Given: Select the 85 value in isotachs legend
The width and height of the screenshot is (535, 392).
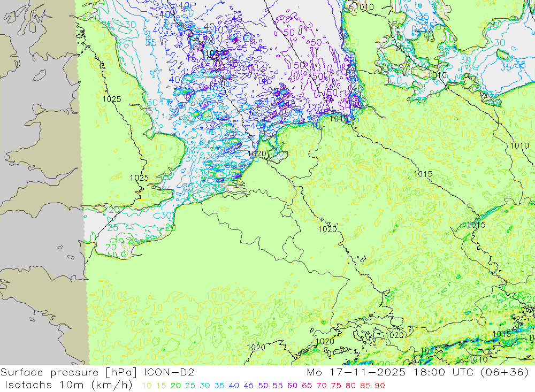Looking at the screenshot, I should [365, 386].
